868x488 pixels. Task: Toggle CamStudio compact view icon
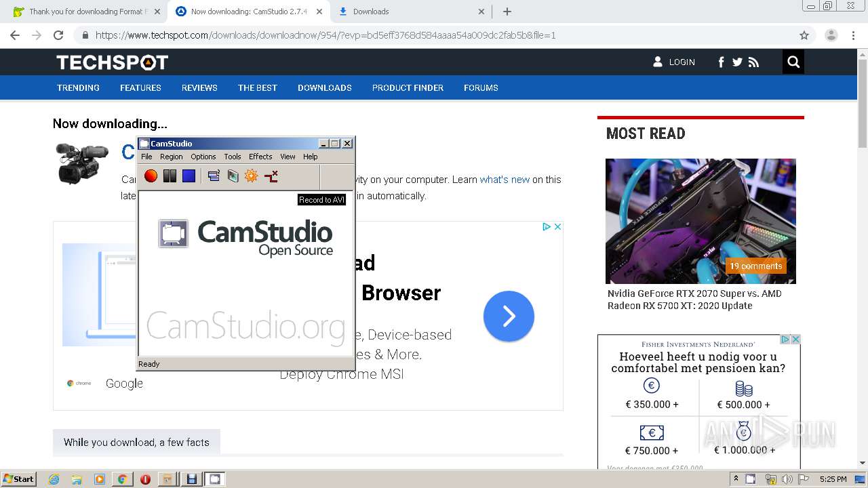(214, 176)
